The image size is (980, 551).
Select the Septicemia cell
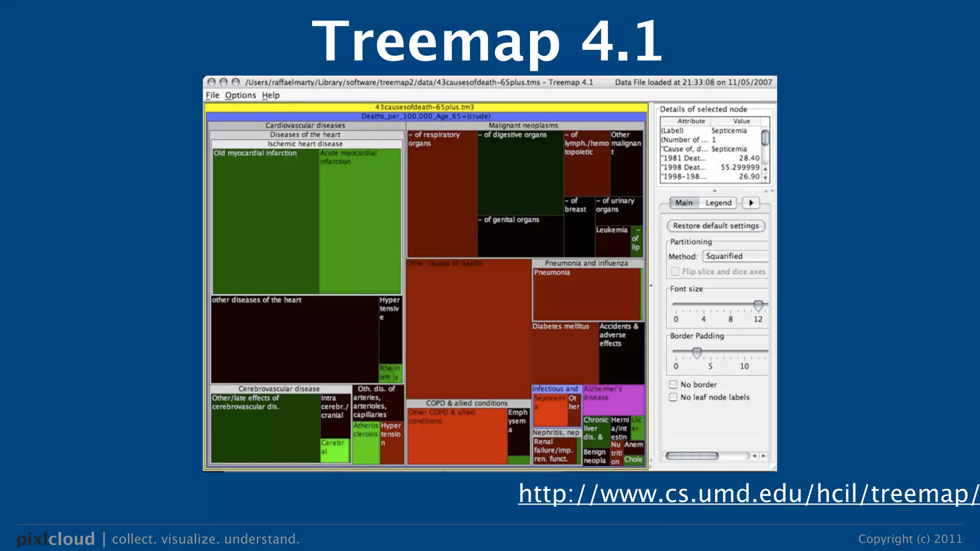(550, 410)
